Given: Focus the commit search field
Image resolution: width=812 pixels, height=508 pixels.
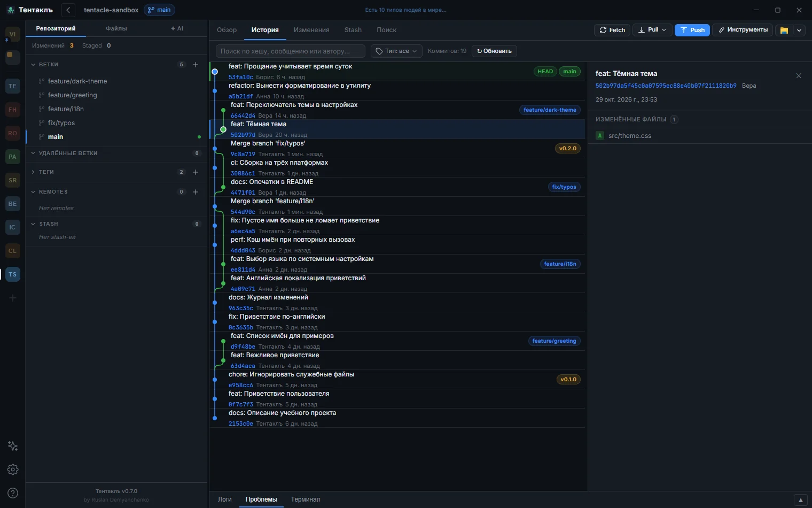Looking at the screenshot, I should pyautogui.click(x=291, y=51).
